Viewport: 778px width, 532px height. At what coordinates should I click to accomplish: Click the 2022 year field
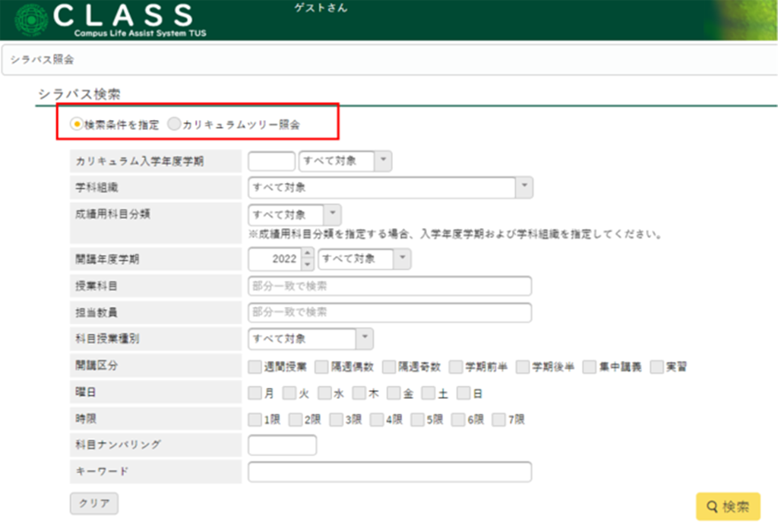pyautogui.click(x=275, y=259)
